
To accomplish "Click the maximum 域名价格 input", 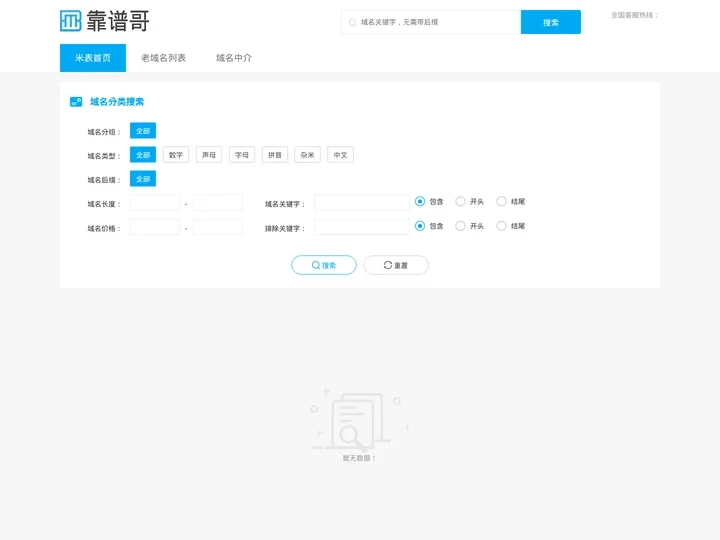I will click(217, 227).
